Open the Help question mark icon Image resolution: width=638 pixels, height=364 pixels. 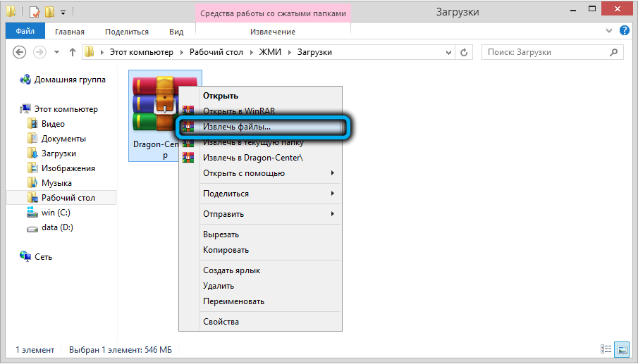coord(624,31)
